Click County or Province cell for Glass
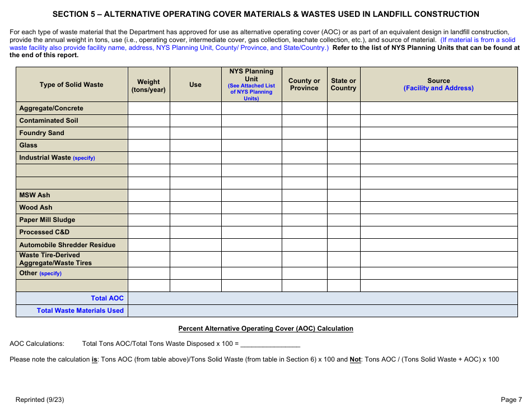Image resolution: width=532 pixels, height=412 pixels. pyautogui.click(x=304, y=145)
